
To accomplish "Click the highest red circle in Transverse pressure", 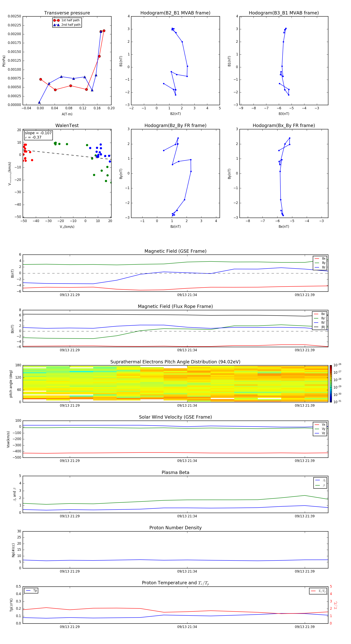I will coord(104,31).
